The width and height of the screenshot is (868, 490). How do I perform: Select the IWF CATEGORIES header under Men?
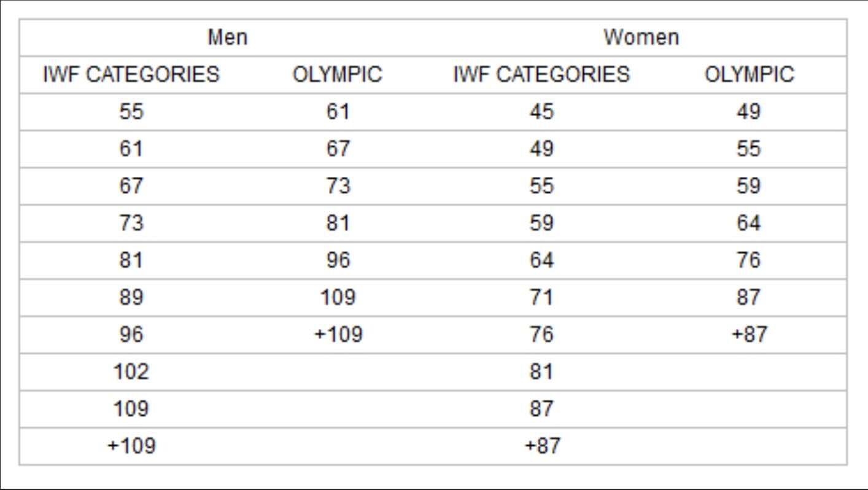[x=131, y=75]
